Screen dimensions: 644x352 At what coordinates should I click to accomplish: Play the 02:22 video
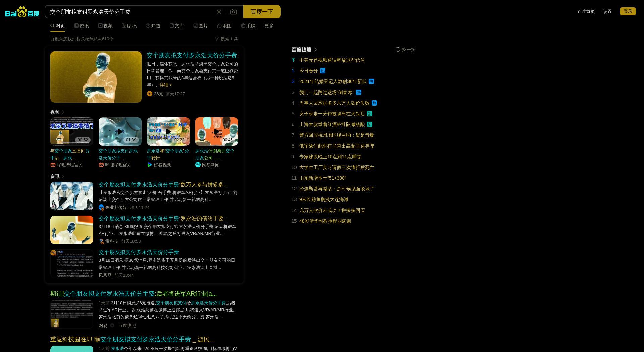[x=168, y=131]
